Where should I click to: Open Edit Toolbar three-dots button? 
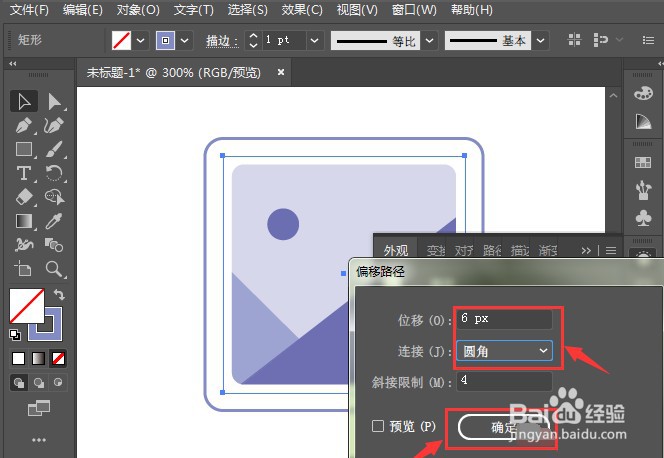point(39,440)
